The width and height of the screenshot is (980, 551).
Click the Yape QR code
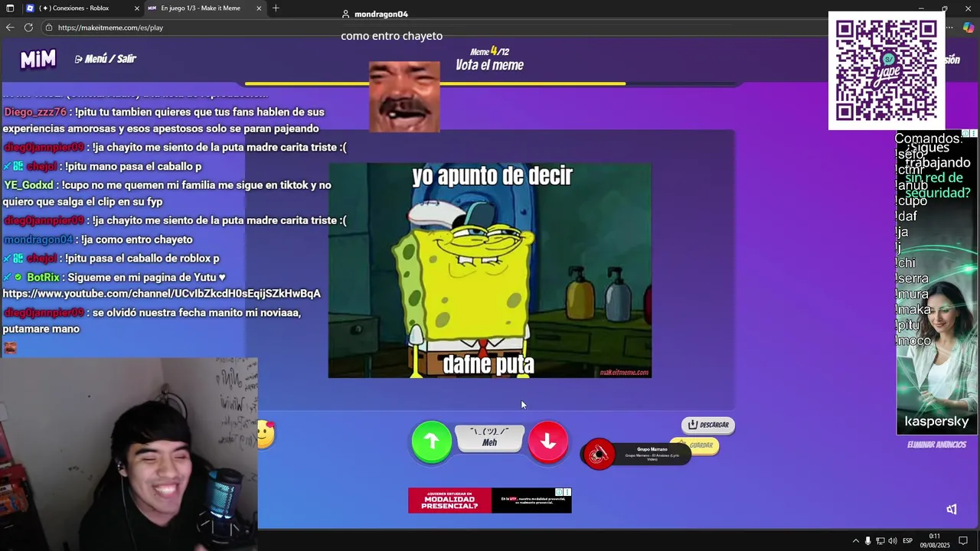coord(887,70)
